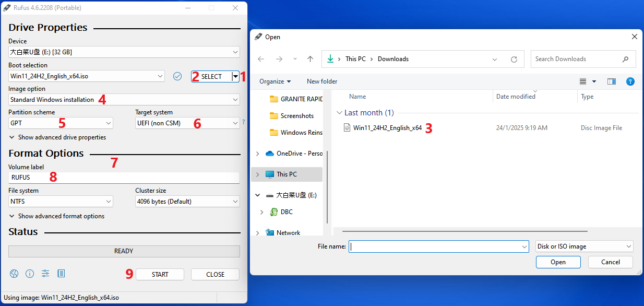Click the Rufus language globe icon
644x306 pixels.
click(x=14, y=274)
